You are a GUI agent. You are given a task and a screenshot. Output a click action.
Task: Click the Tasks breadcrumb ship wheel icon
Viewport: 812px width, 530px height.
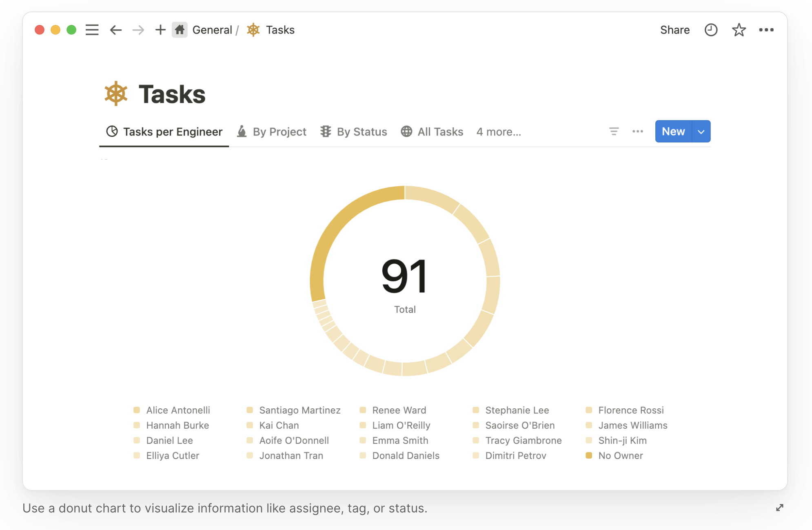coord(253,30)
